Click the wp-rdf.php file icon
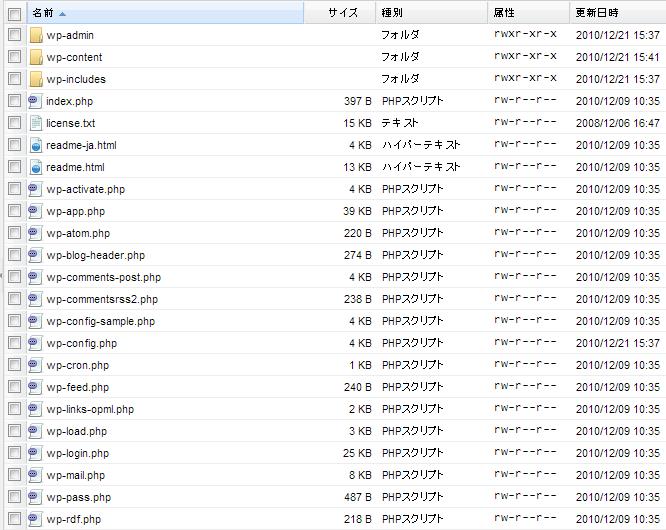 35,519
